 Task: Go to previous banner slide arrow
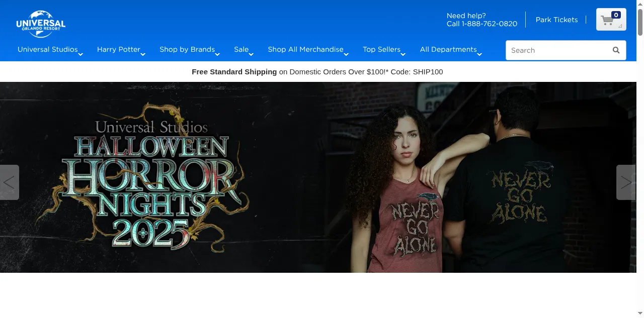(9, 182)
